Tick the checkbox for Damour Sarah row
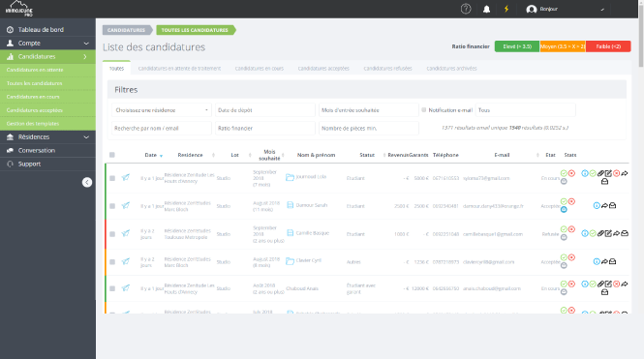 (x=112, y=206)
